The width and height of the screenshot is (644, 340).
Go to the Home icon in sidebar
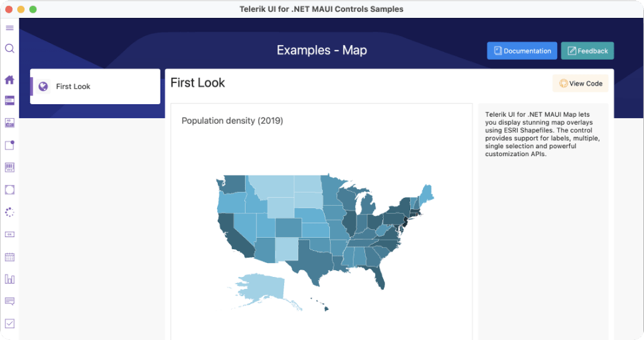tap(10, 80)
